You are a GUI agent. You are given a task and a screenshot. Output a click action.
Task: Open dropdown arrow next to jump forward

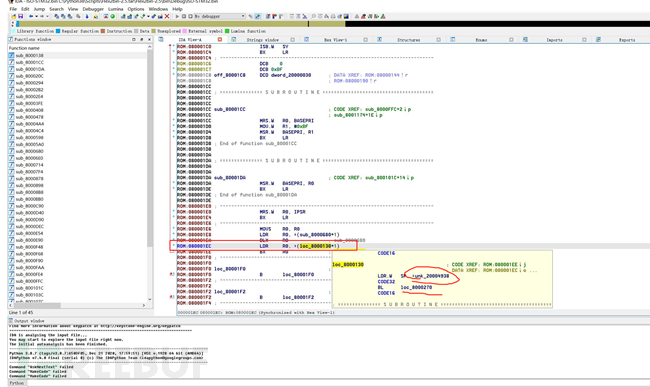pos(47,17)
